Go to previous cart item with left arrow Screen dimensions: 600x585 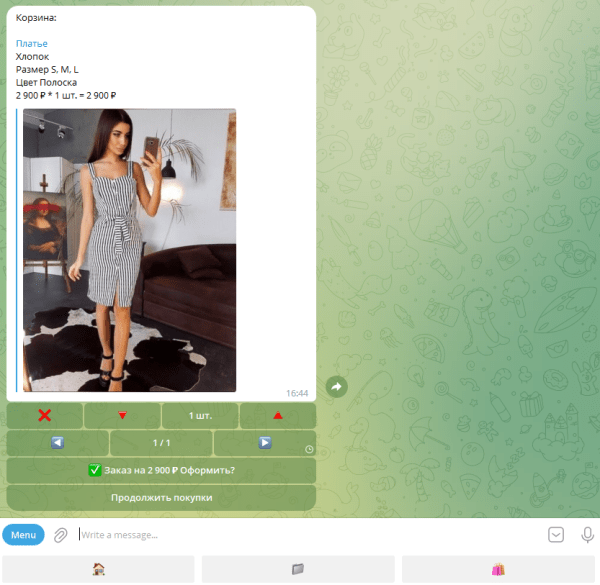coord(57,442)
